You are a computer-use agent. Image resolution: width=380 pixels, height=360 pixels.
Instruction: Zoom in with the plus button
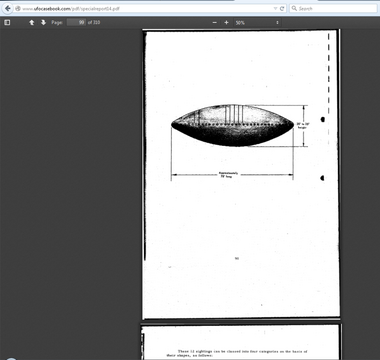[226, 22]
